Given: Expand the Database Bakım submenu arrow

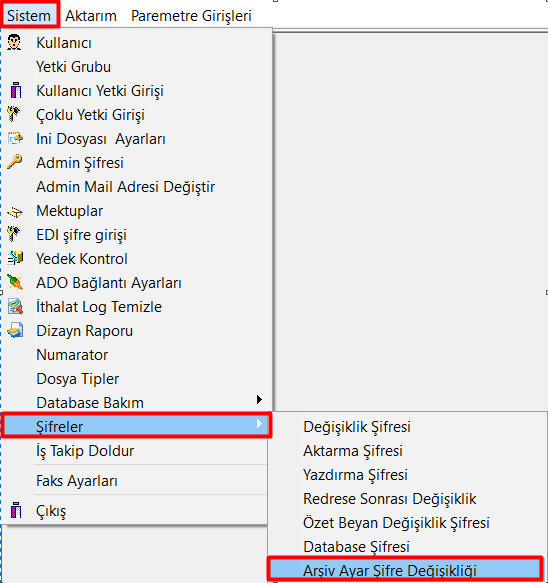Looking at the screenshot, I should pyautogui.click(x=259, y=400).
